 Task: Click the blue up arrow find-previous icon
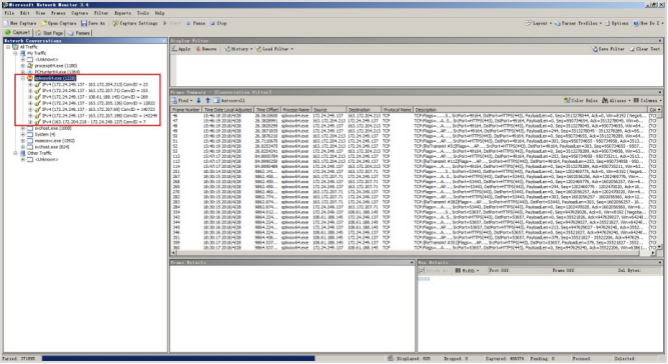(x=208, y=101)
